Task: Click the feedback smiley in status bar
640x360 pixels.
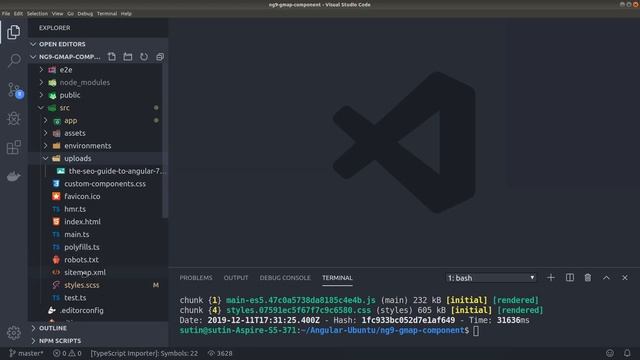Action: tap(610, 353)
